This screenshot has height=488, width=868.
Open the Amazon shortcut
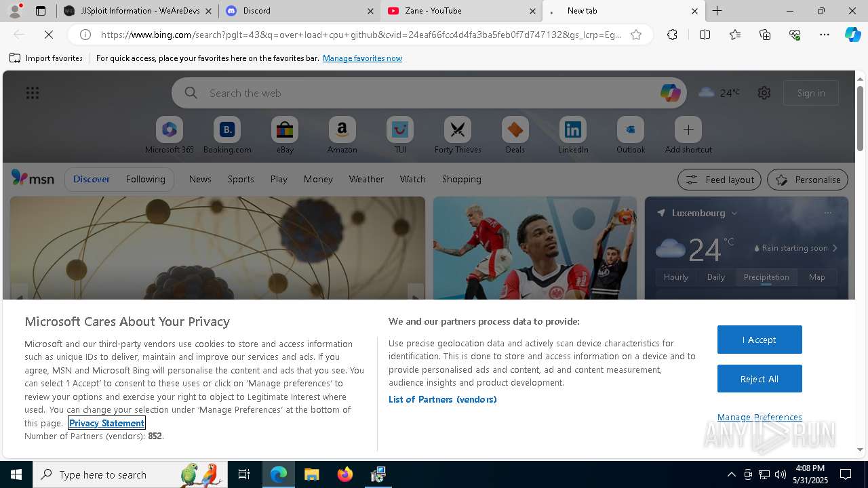pyautogui.click(x=342, y=134)
